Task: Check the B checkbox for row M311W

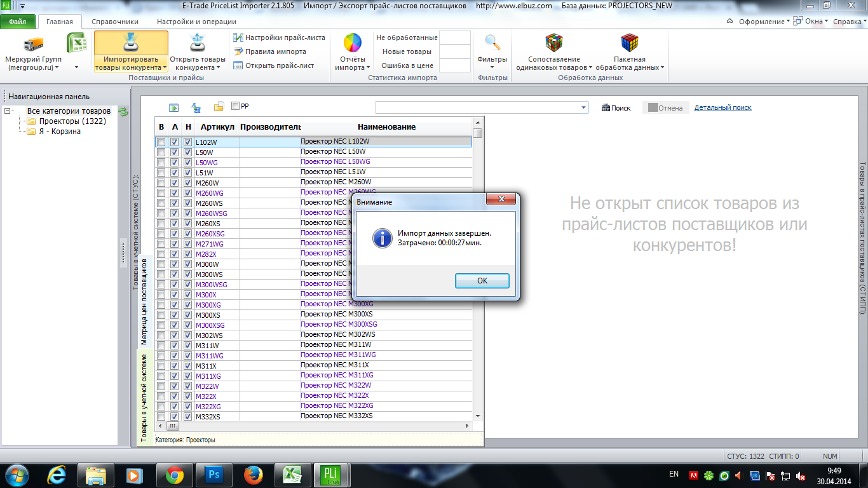Action: click(x=161, y=346)
